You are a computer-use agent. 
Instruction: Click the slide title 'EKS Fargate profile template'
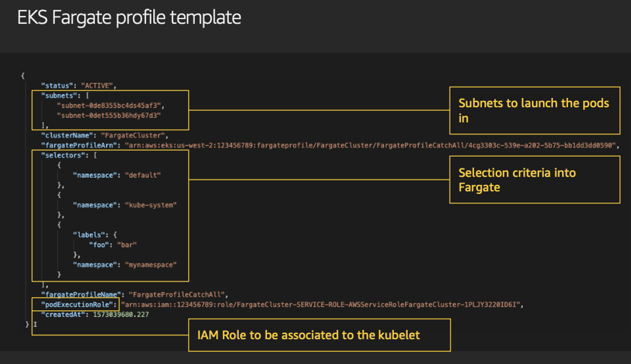coord(129,17)
